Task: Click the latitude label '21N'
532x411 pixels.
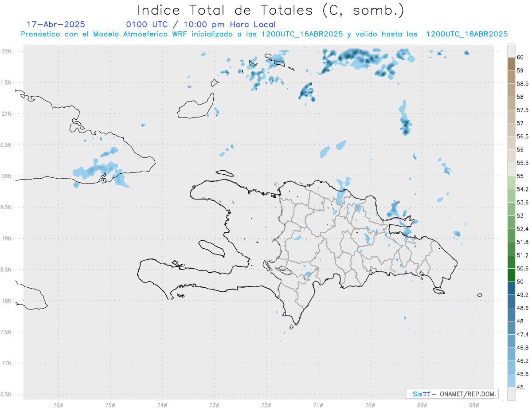Action: tap(8, 114)
